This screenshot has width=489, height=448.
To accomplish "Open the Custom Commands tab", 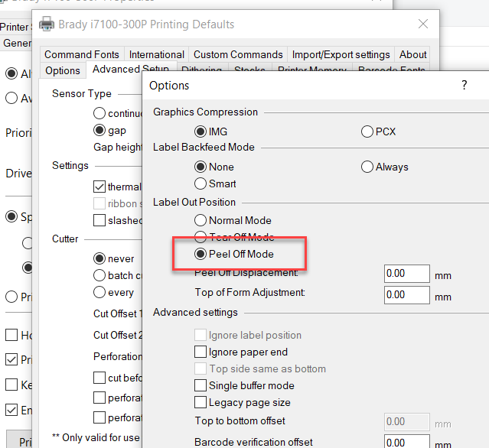I will point(237,54).
